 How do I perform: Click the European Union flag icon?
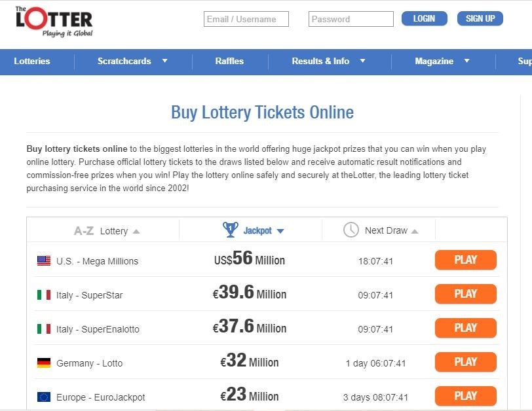(44, 397)
